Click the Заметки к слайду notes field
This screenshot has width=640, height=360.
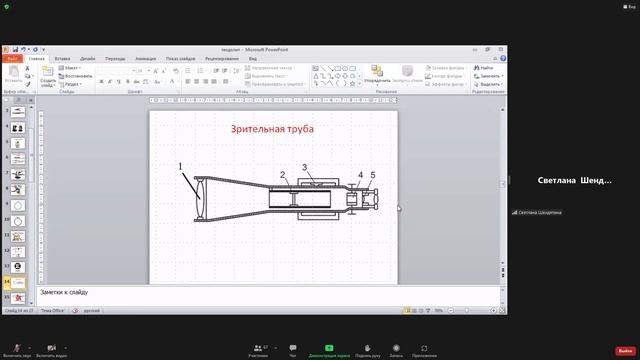coord(268,296)
